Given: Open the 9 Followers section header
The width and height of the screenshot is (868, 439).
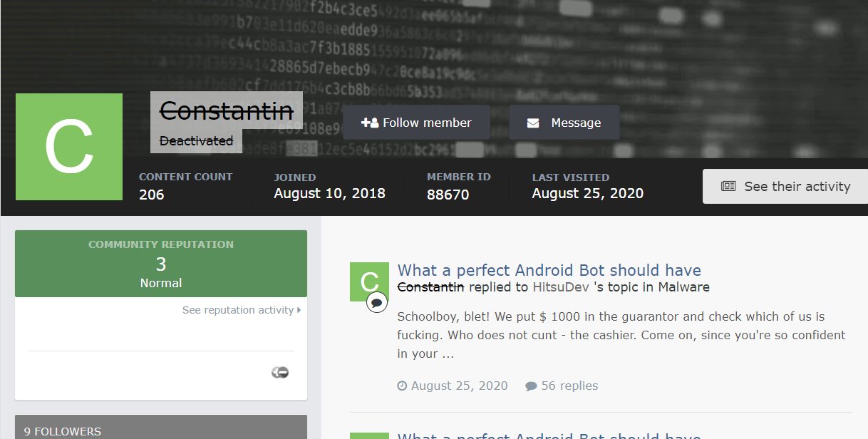Looking at the screenshot, I should [63, 430].
